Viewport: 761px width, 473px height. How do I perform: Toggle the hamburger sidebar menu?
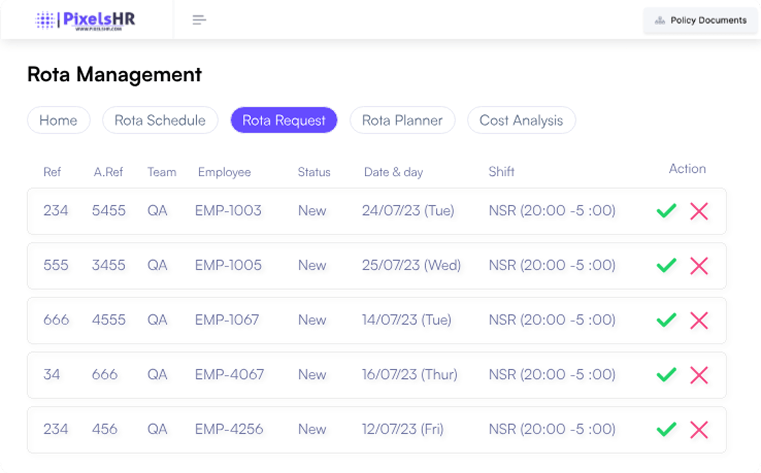point(199,20)
